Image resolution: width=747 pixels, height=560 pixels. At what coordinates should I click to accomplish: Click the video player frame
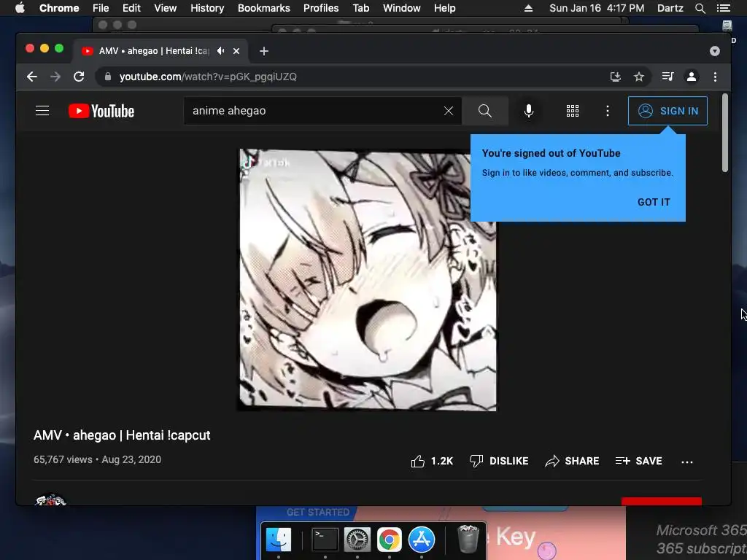pos(368,279)
